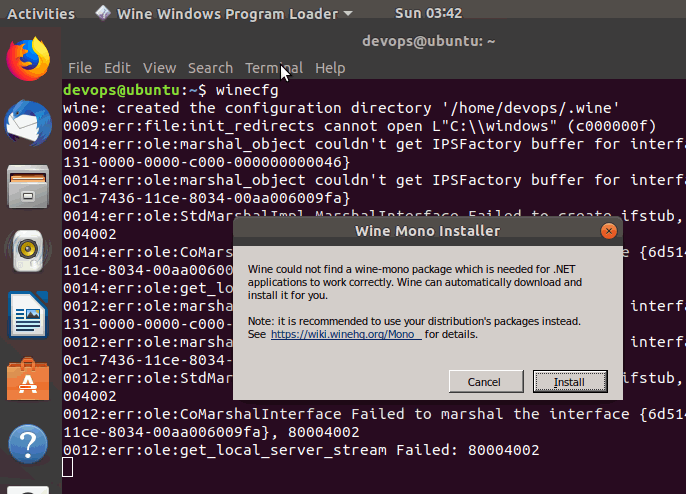Open the terminal View menu
686x494 pixels.
pyautogui.click(x=159, y=68)
